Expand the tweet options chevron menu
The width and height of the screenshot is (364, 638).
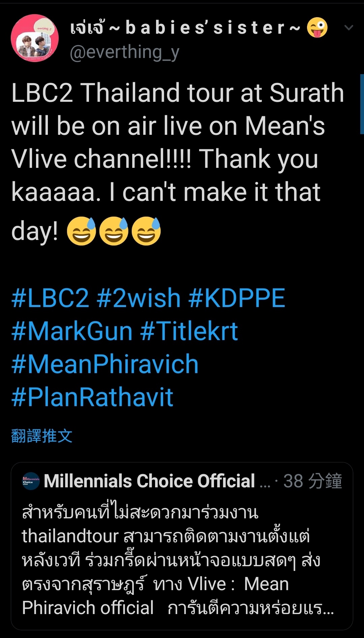pos(349,28)
